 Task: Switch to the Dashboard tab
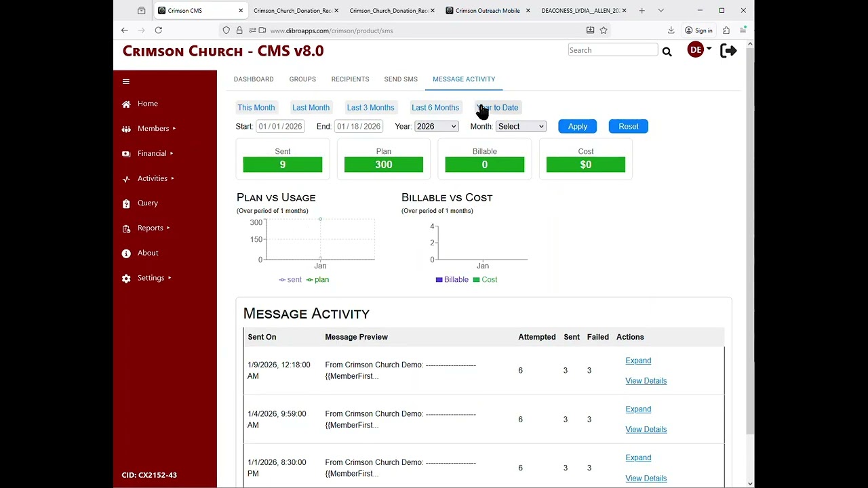pos(254,79)
